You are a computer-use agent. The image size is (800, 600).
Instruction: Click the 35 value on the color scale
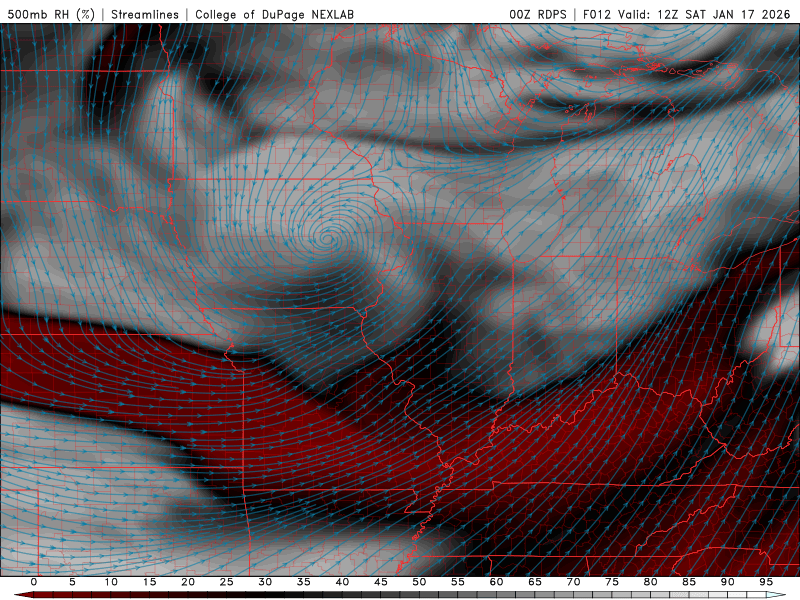click(304, 582)
